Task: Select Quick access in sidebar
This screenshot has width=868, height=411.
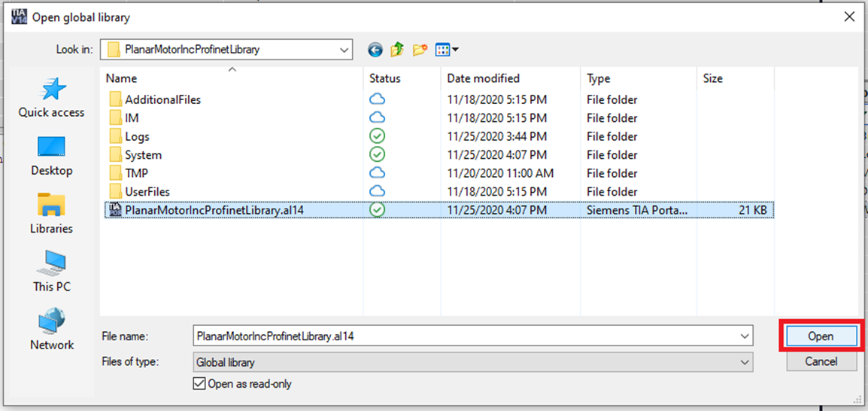Action: 51,98
